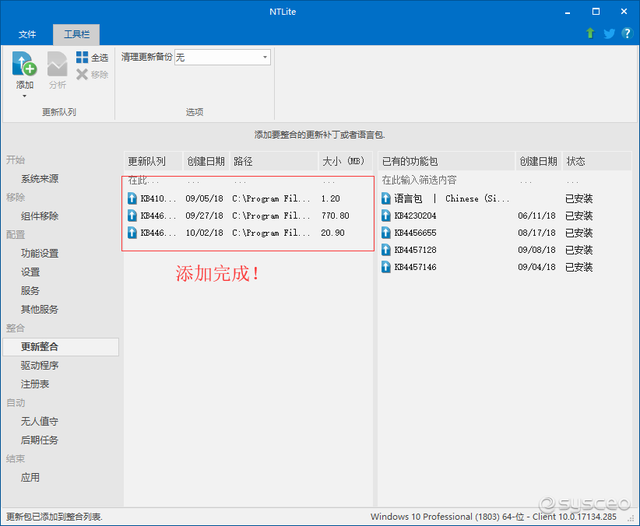Select the queue size value 1.20

(331, 199)
